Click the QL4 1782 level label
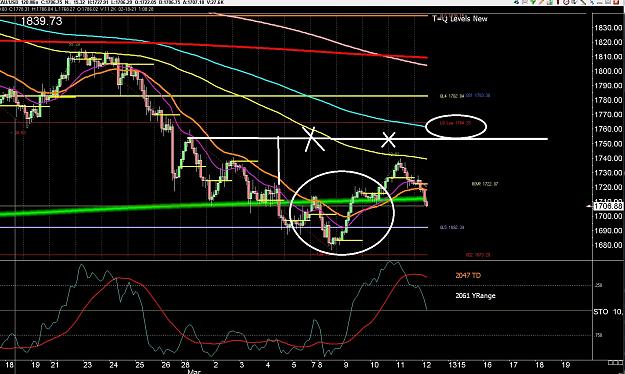 452,96
